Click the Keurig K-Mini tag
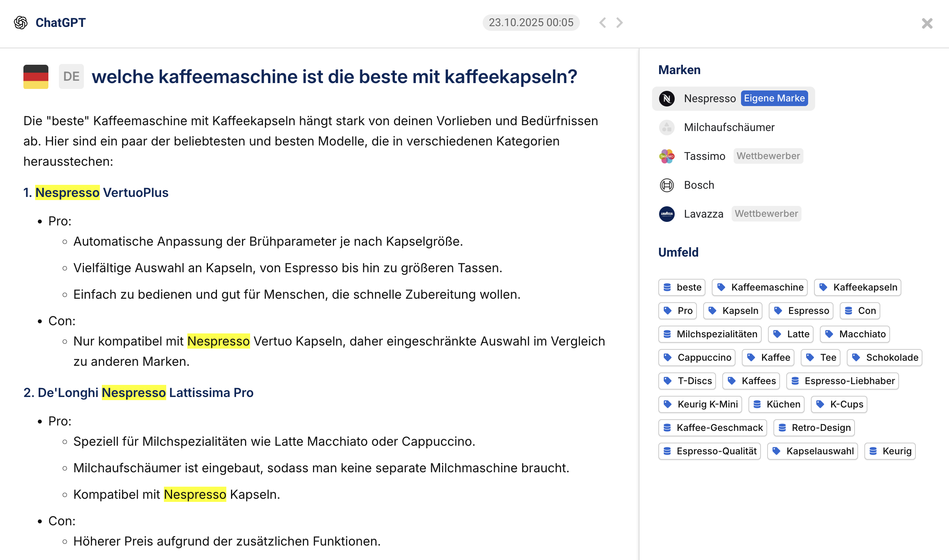 [x=700, y=404]
